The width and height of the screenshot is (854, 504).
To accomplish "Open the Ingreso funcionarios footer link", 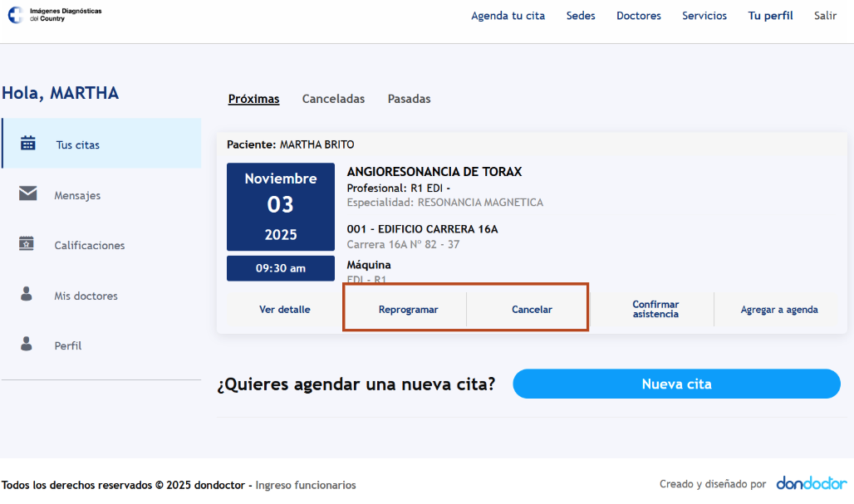I will tap(306, 485).
